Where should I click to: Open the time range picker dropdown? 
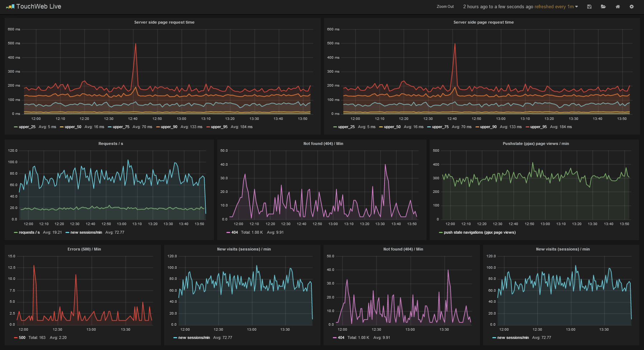point(520,6)
